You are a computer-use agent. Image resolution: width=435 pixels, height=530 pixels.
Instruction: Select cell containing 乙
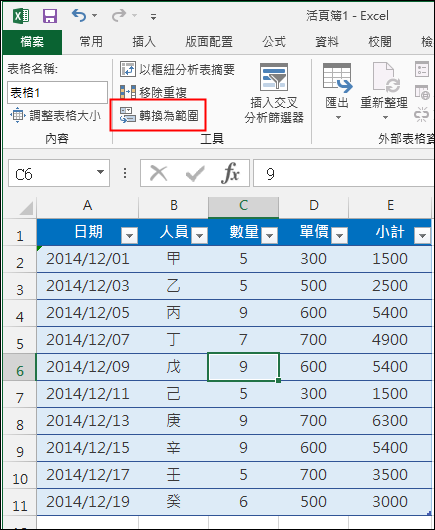point(174,286)
